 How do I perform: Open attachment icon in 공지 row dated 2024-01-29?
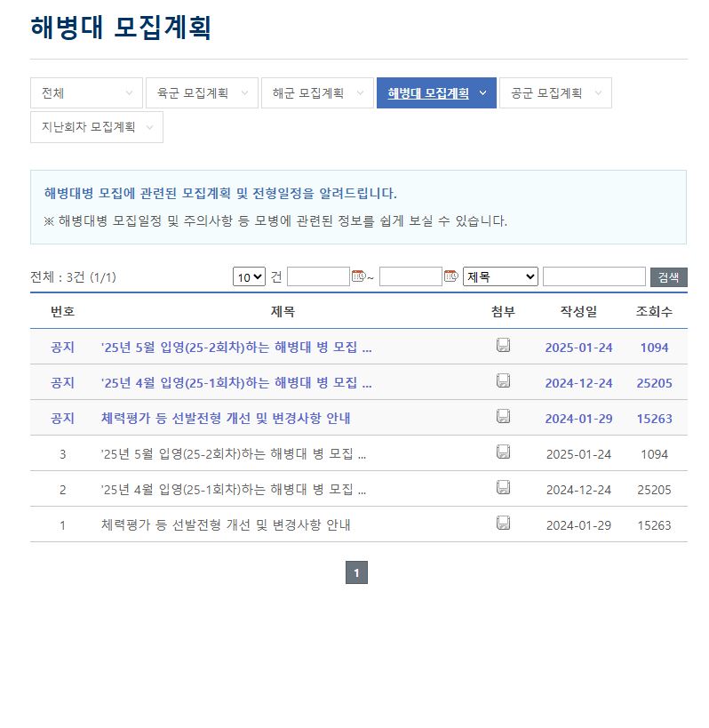[x=503, y=416]
